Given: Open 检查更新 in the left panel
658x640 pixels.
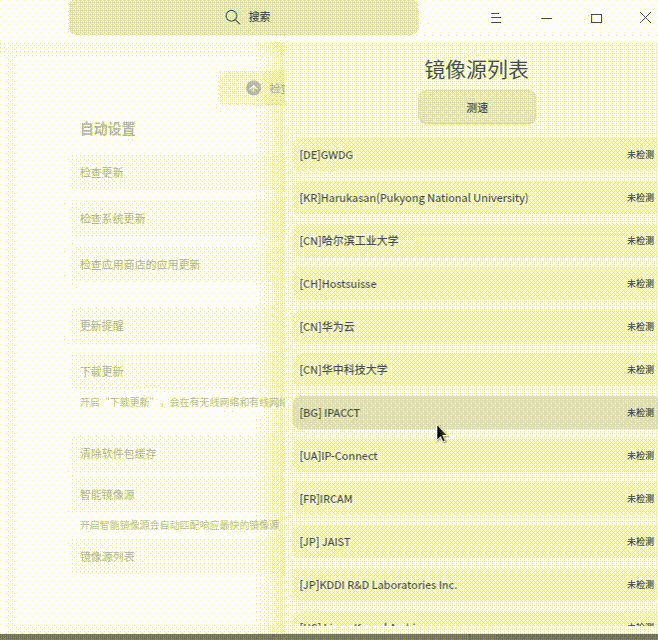Looking at the screenshot, I should 102,172.
